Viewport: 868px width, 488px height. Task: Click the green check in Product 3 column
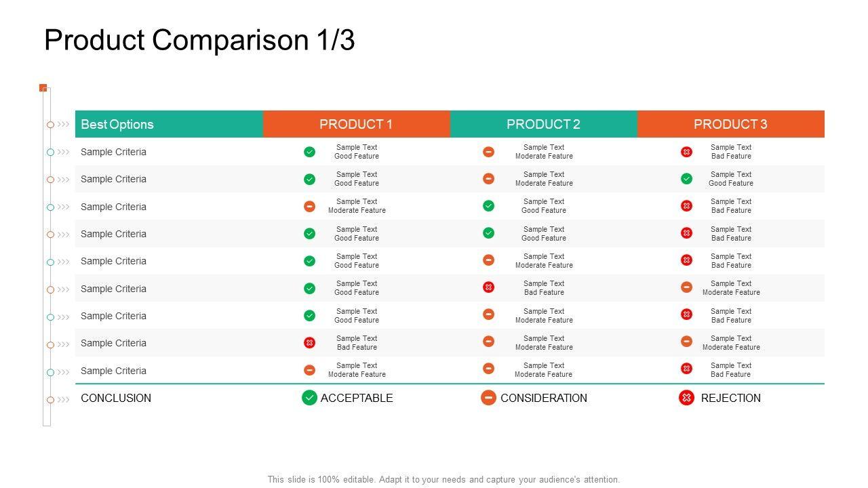coord(686,179)
